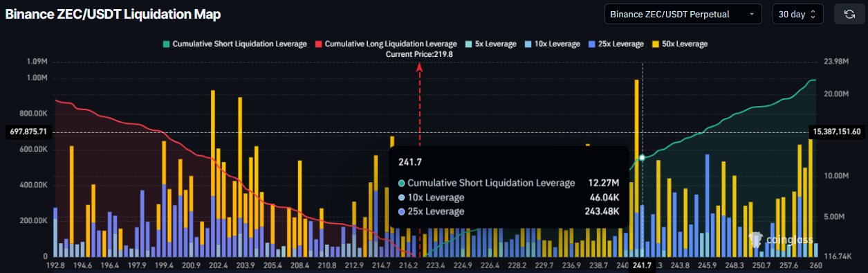Click the 15,387,151.60 right axis marker
The width and height of the screenshot is (868, 273).
pos(837,132)
